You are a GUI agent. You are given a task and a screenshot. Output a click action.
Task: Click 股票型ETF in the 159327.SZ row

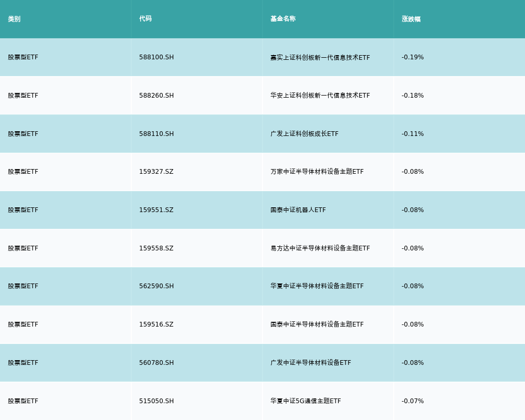[x=23, y=172]
